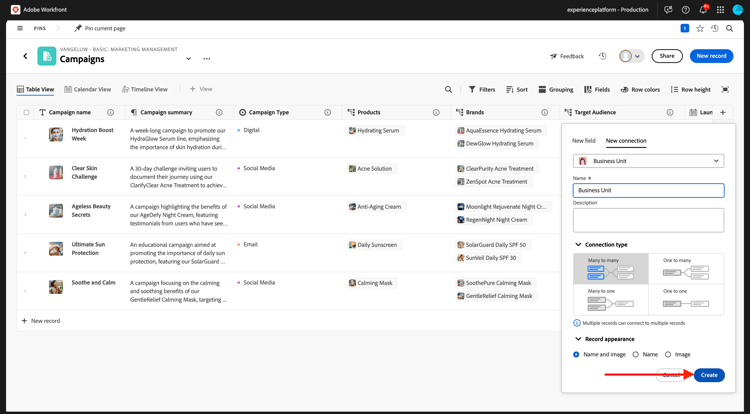
Task: Open the history icon beside Feedback
Action: [602, 56]
